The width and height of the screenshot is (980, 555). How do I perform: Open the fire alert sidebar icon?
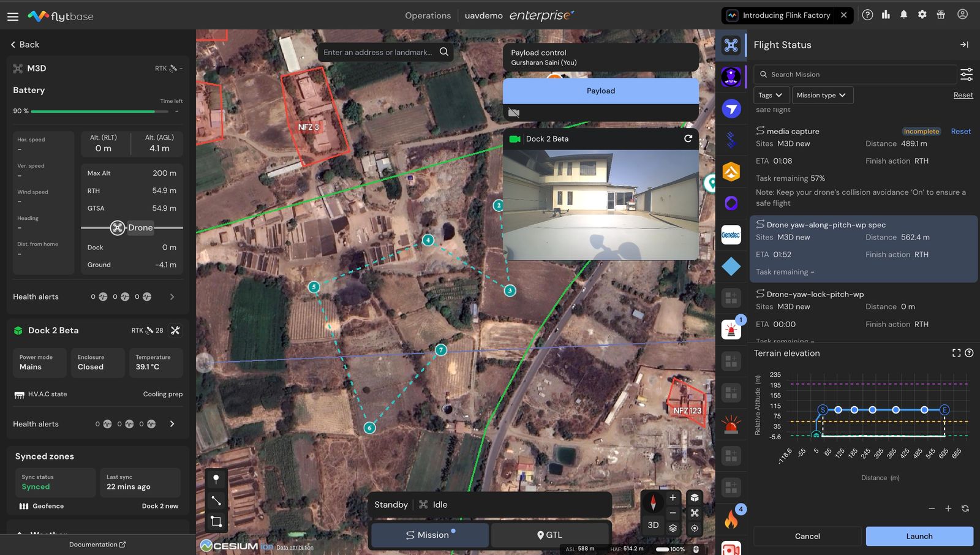pyautogui.click(x=731, y=519)
